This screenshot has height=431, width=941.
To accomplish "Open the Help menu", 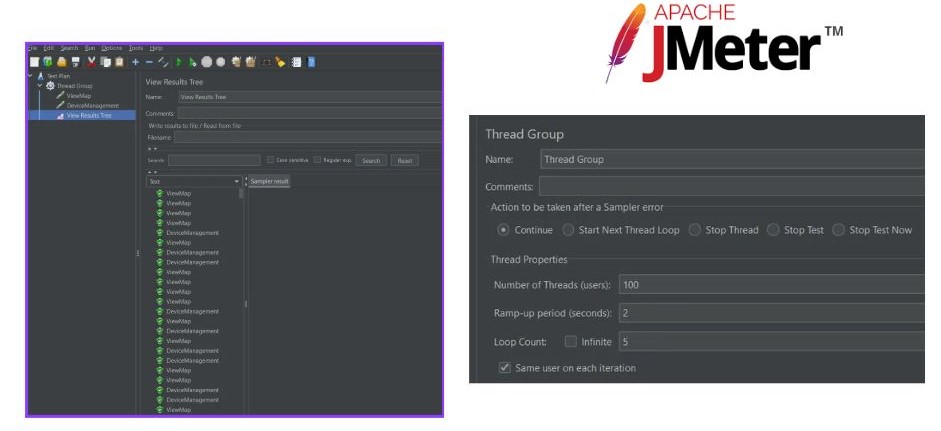I will click(156, 48).
